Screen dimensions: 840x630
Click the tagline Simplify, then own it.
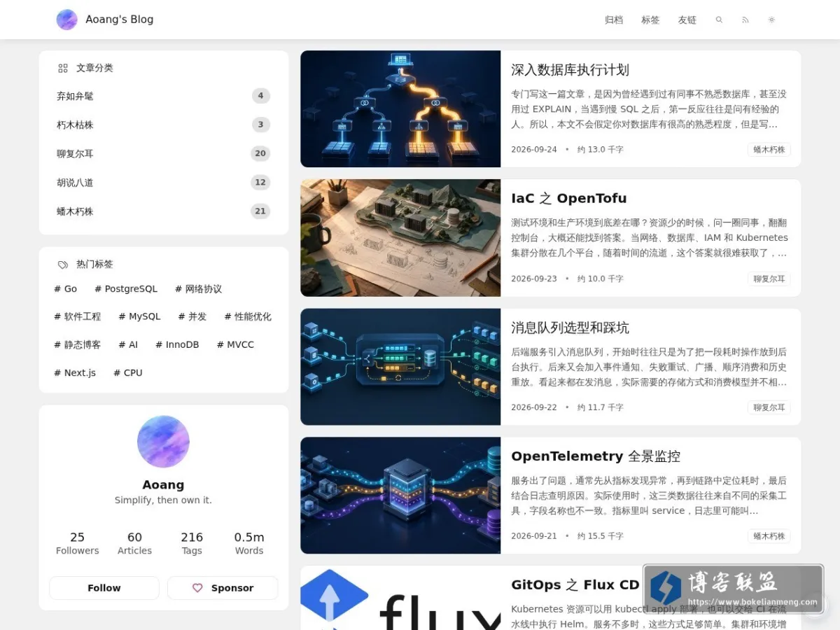(x=163, y=500)
